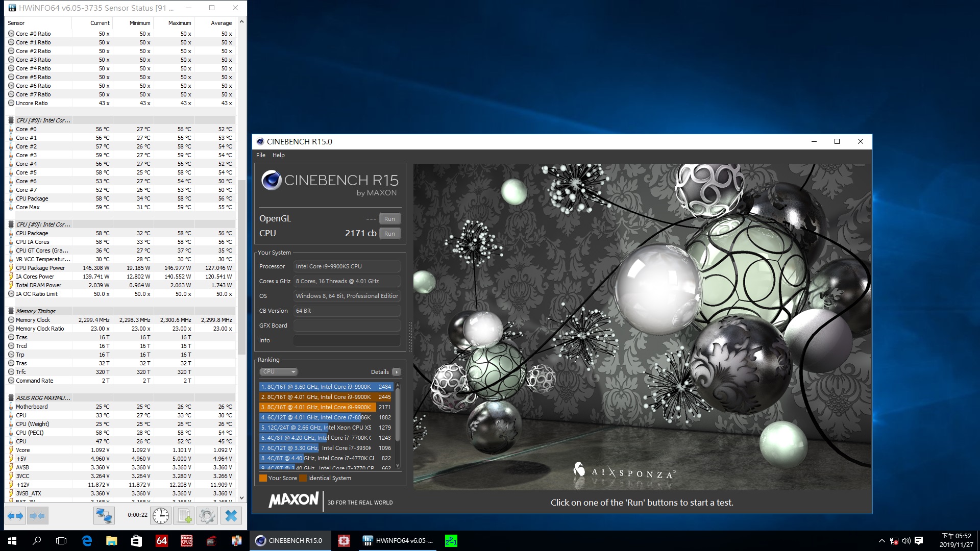980x551 pixels.
Task: Click the red chip taskbar icon
Action: [x=344, y=541]
